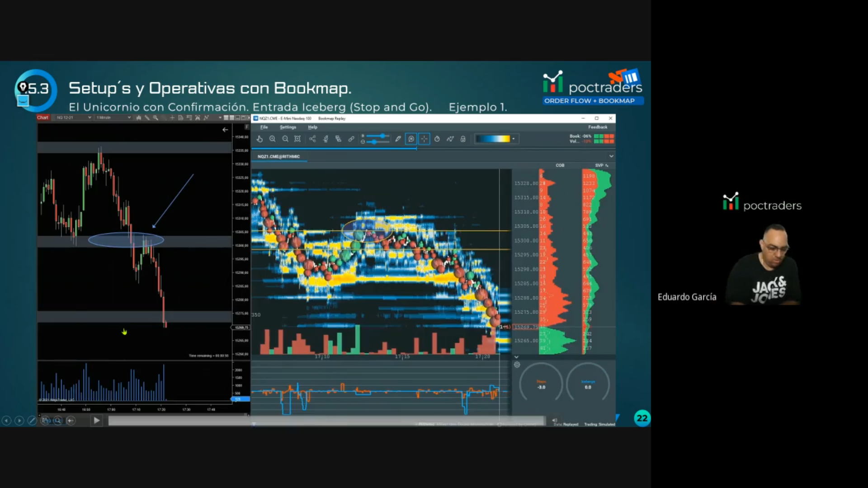
Task: Click the link chain icon
Action: click(x=351, y=139)
